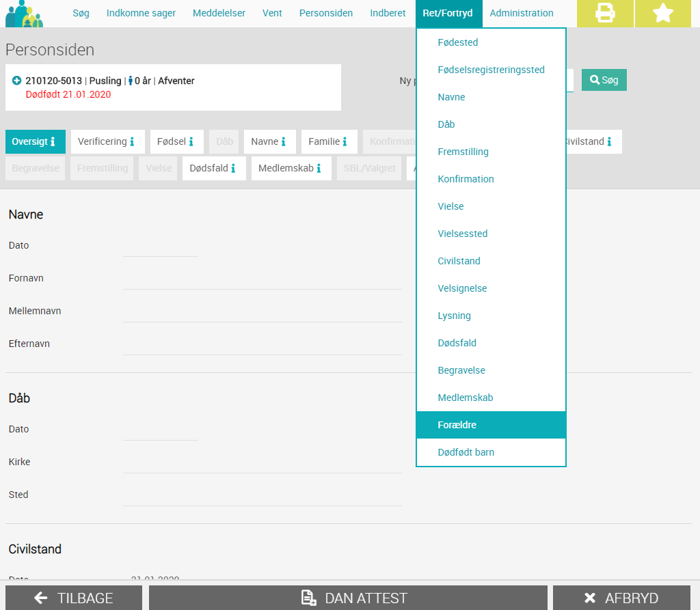Switch to the Navne tab

tap(269, 141)
